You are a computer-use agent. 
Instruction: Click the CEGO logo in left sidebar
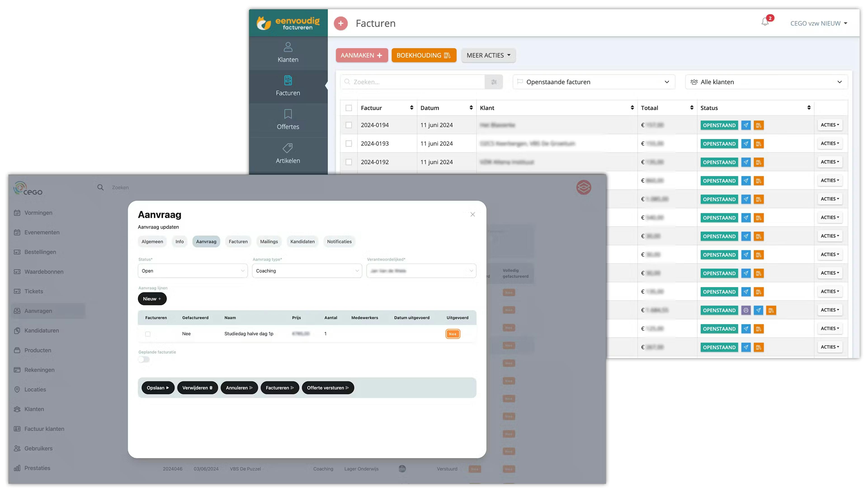(28, 188)
